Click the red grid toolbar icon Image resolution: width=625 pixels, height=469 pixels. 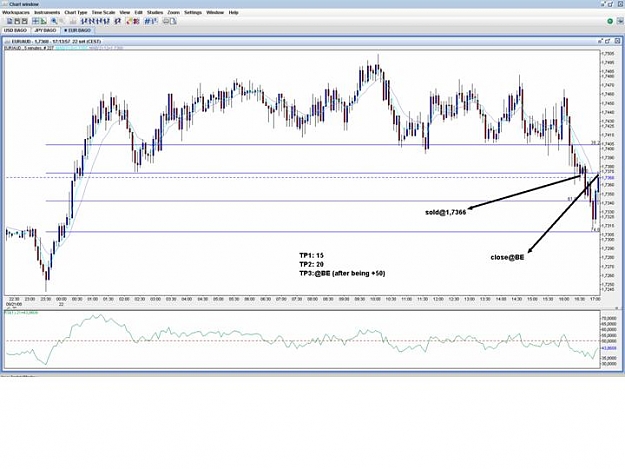[x=136, y=21]
